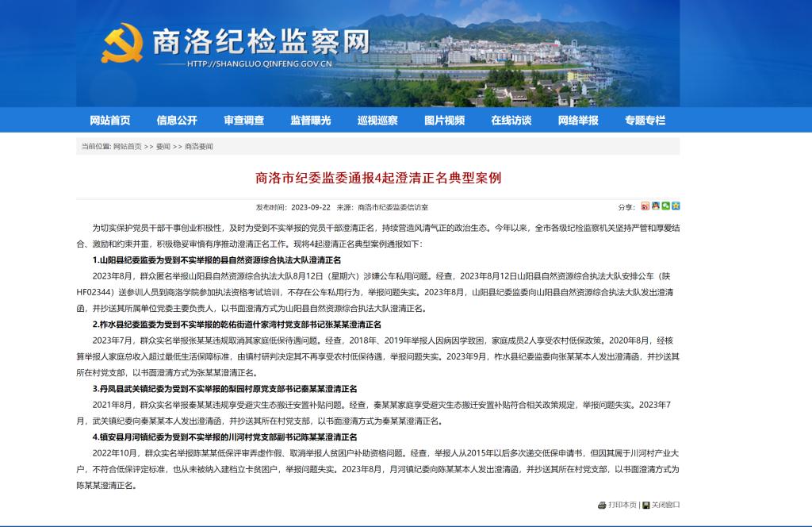Viewport: 812px width, 527px height.
Task: Click the printer icon next to 打印本页
Action: 602,506
